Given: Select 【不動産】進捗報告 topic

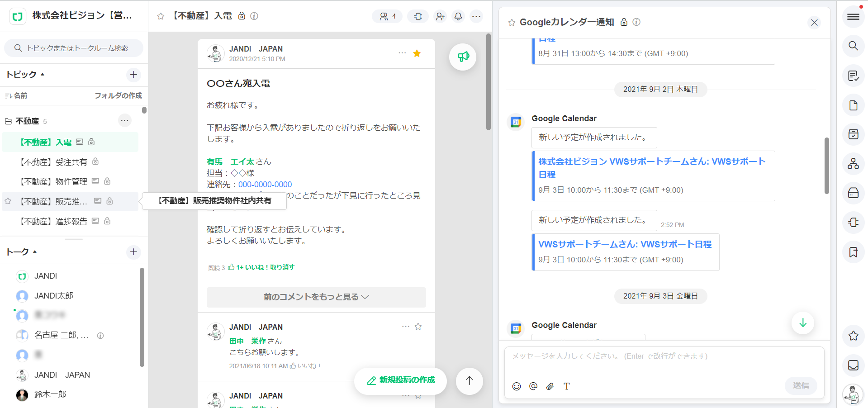Looking at the screenshot, I should 71,221.
